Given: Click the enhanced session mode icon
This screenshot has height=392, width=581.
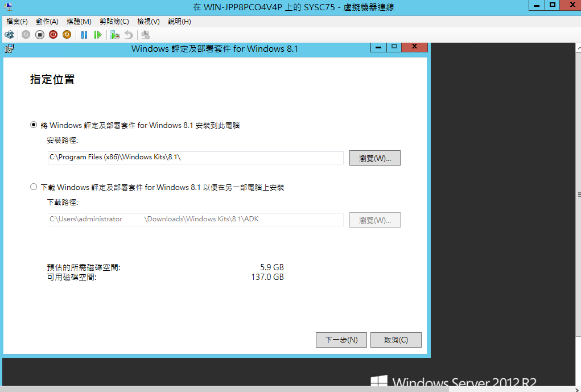Looking at the screenshot, I should (x=146, y=35).
